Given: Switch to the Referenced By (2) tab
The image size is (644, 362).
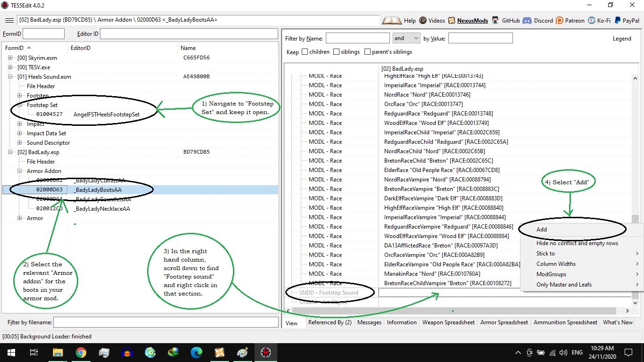Looking at the screenshot, I should (330, 322).
